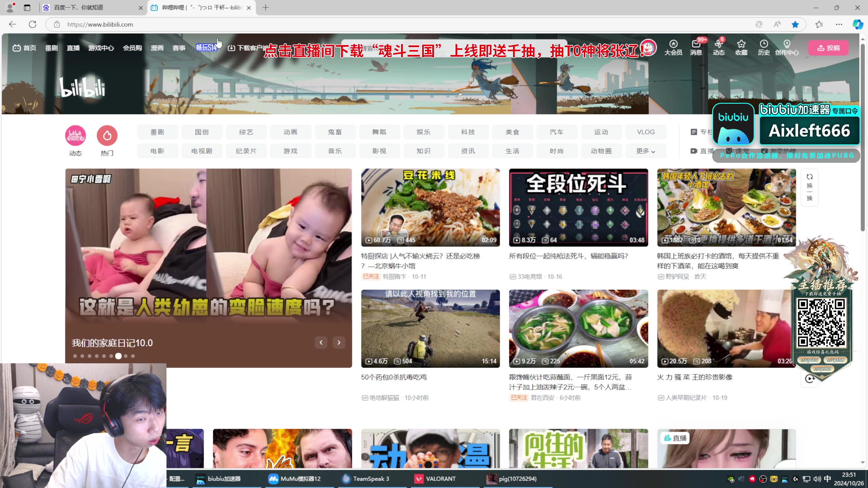Viewport: 868px width, 488px height.
Task: Select the VLOG category button
Action: click(646, 132)
